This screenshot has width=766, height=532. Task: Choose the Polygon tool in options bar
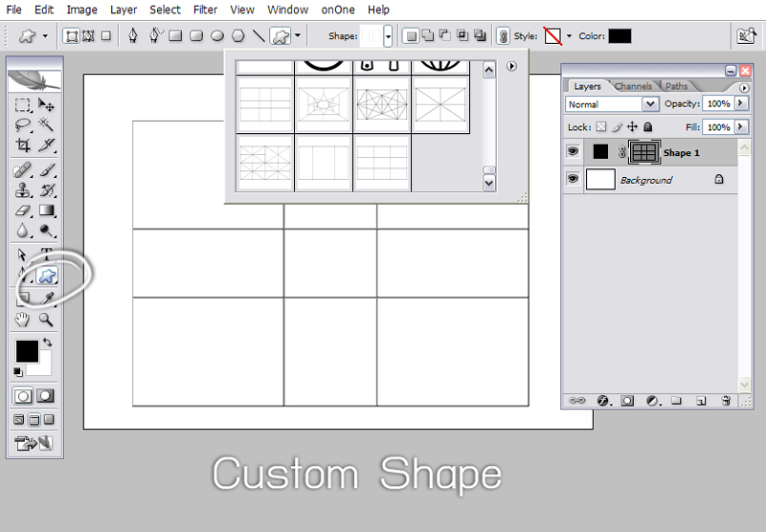[x=237, y=35]
